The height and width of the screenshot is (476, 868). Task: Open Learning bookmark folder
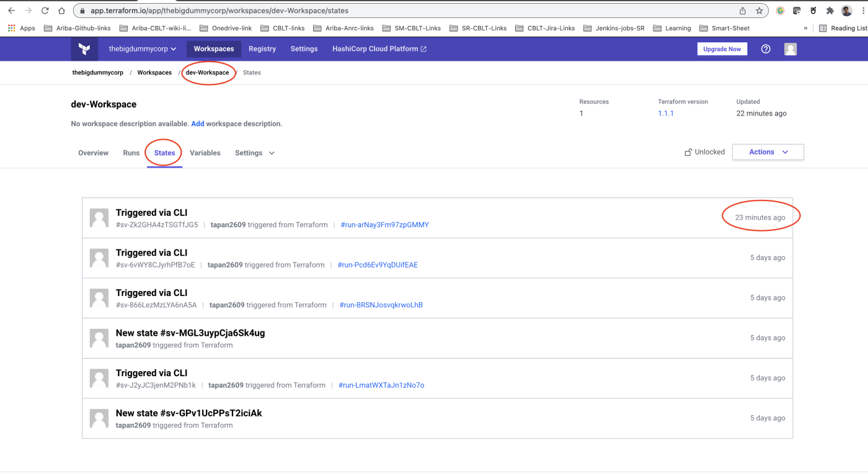pos(672,28)
